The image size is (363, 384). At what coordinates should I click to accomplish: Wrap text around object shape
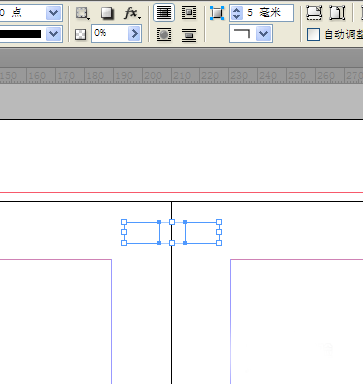[164, 34]
